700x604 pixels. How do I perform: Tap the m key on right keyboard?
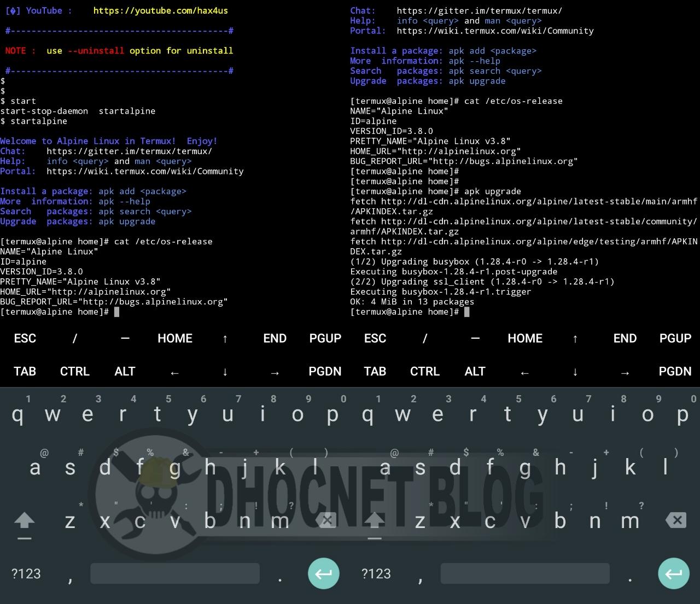[x=630, y=521]
